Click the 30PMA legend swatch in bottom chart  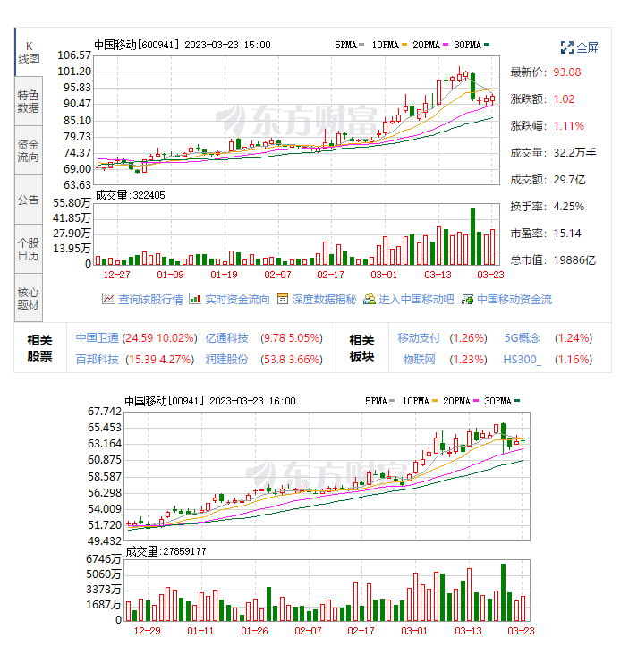517,401
